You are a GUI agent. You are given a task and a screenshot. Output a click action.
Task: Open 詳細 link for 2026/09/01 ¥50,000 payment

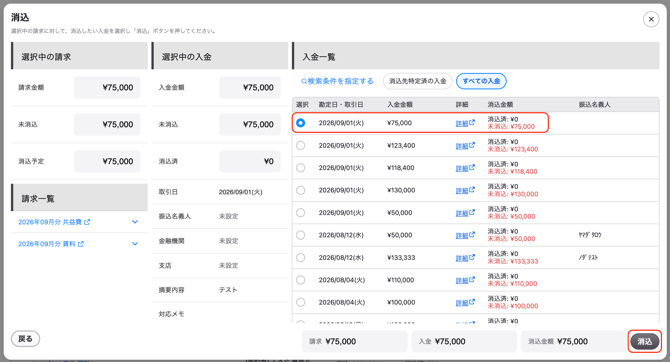(x=465, y=213)
